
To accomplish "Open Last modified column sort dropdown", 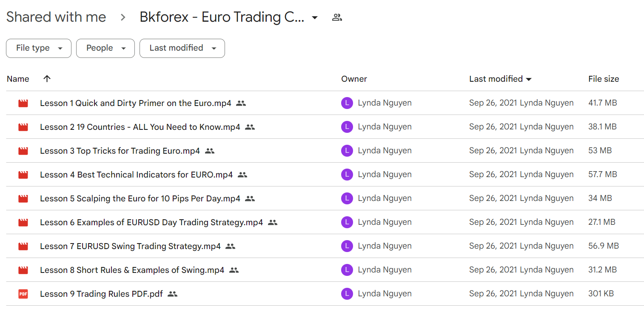I will click(x=529, y=79).
